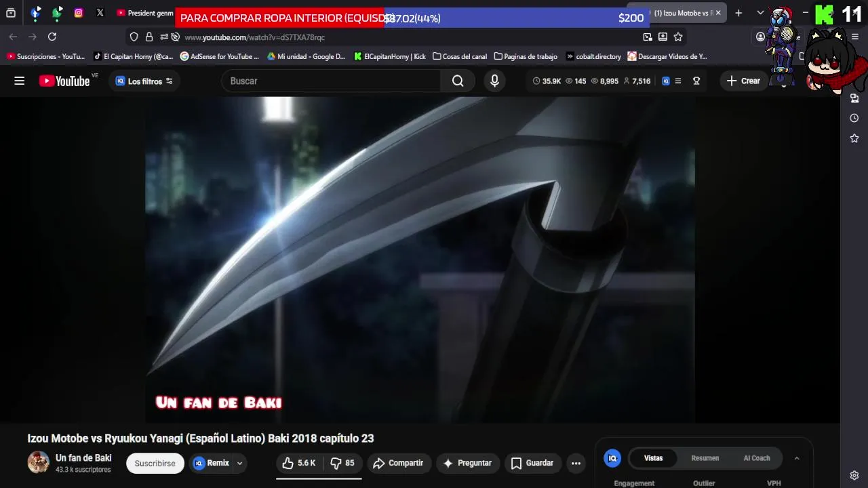The image size is (868, 488).
Task: Open the browser account profile icon
Action: pos(760,37)
